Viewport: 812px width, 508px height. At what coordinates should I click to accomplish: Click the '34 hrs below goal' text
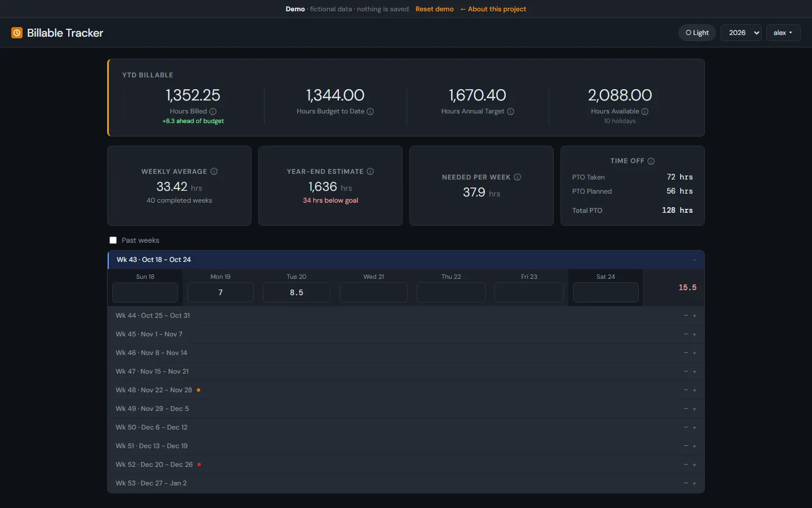(x=330, y=200)
